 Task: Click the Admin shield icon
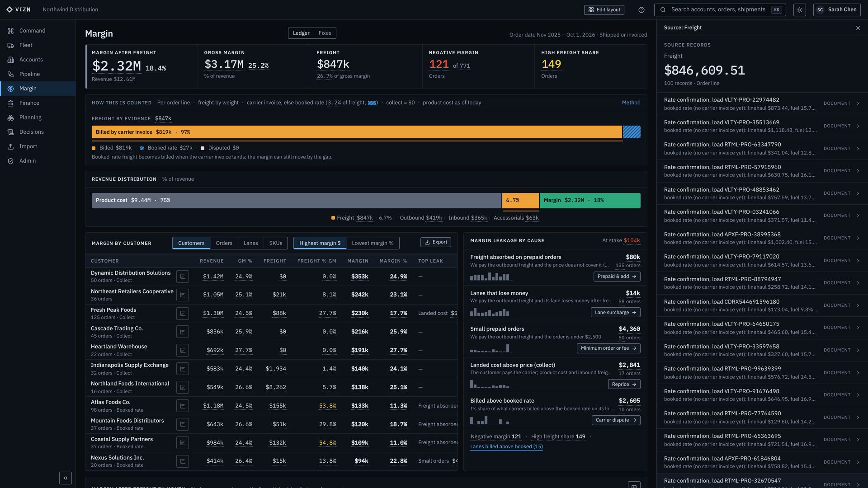point(10,161)
